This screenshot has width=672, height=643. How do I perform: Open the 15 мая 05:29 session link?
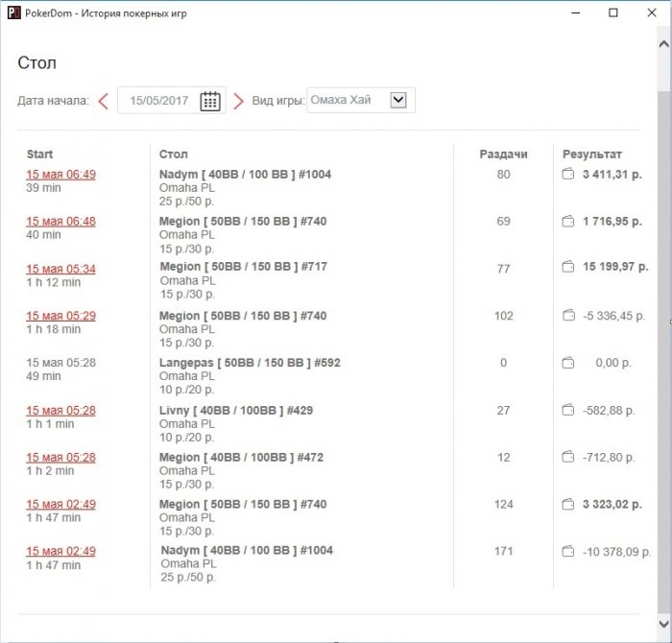[x=60, y=316]
